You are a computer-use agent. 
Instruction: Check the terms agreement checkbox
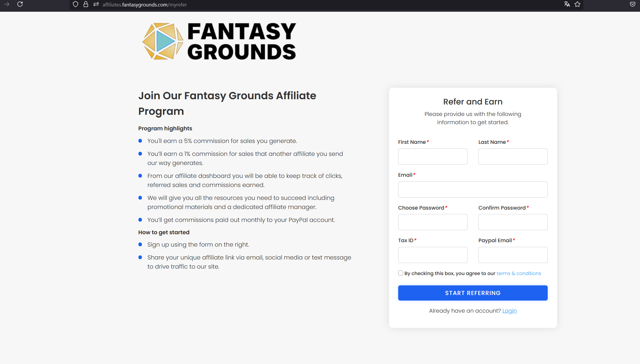pyautogui.click(x=401, y=273)
